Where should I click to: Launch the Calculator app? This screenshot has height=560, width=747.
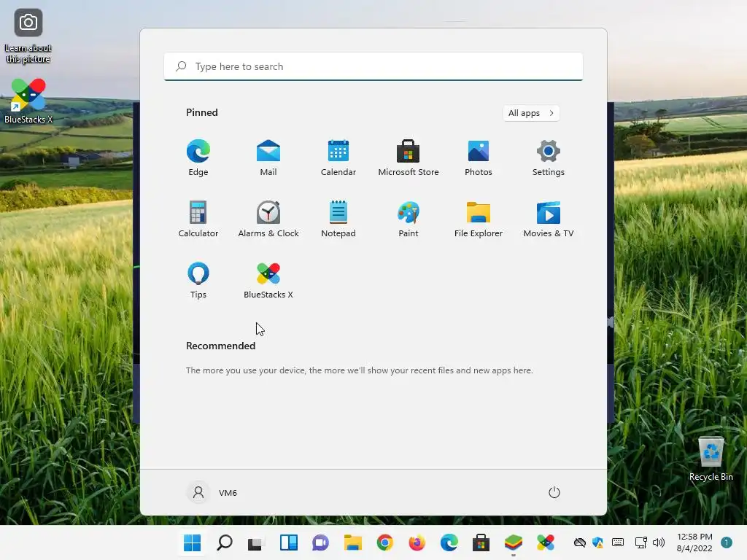(x=198, y=219)
